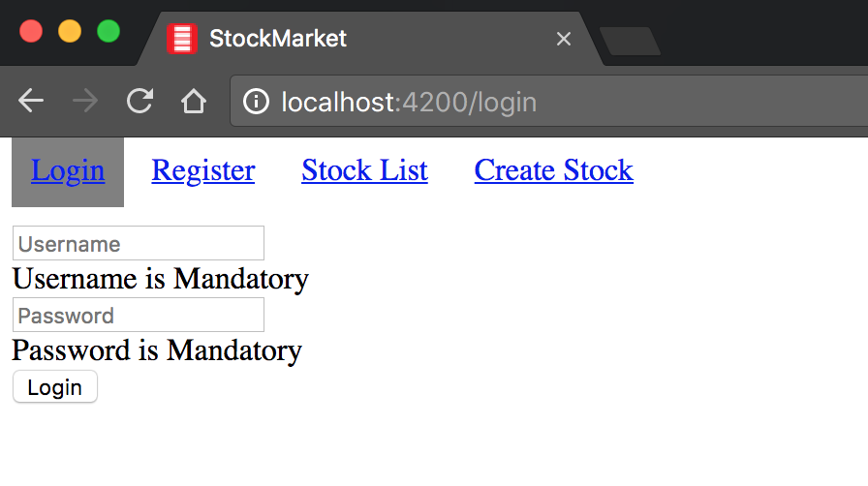Go to the Register page link

[x=203, y=170]
